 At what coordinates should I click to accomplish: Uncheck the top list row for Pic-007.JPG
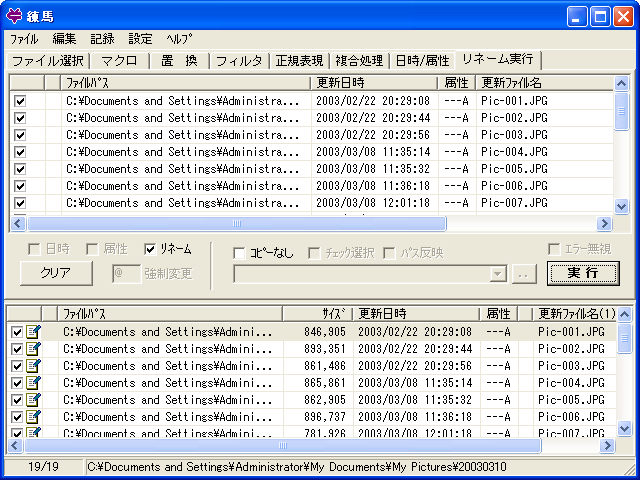pos(20,203)
